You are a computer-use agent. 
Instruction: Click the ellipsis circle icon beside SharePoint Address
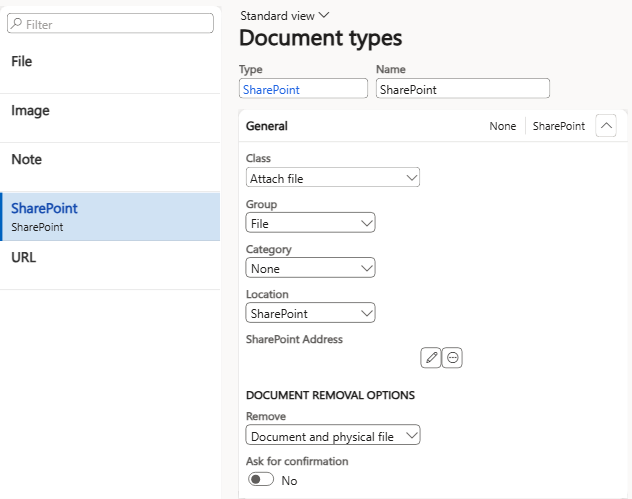click(x=452, y=358)
